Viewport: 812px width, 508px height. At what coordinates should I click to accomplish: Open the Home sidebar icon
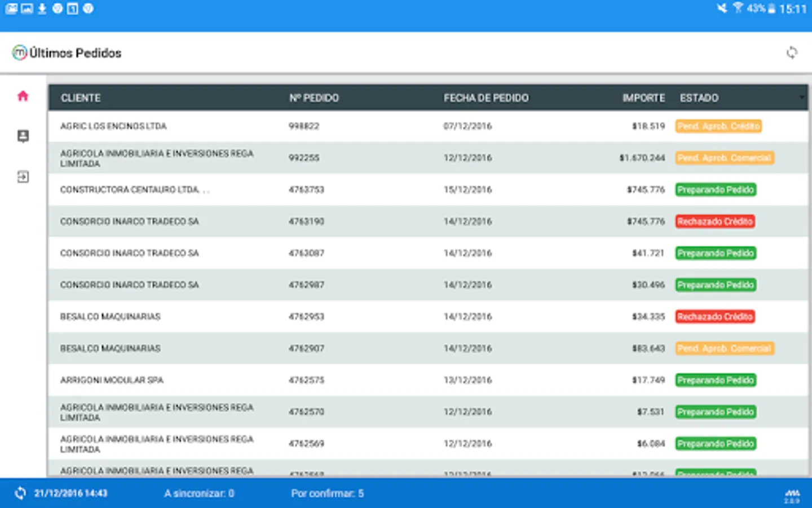23,96
